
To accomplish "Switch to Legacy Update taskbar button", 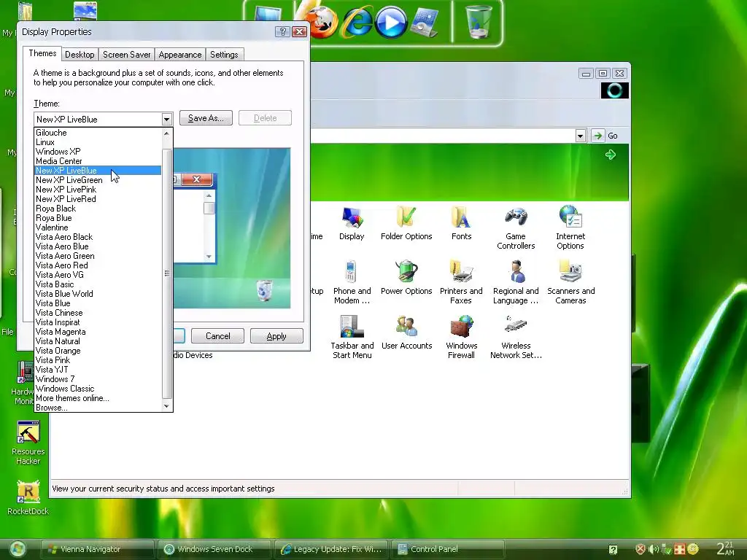I will 330,549.
